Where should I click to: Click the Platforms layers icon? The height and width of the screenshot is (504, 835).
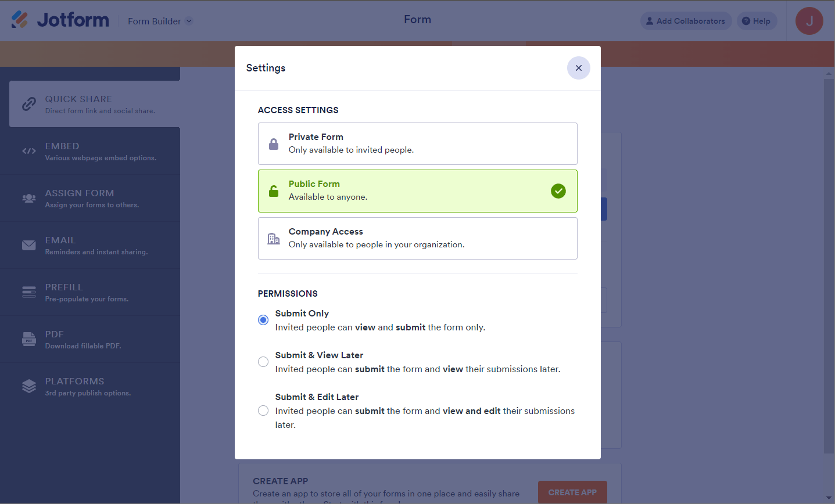[x=29, y=386]
